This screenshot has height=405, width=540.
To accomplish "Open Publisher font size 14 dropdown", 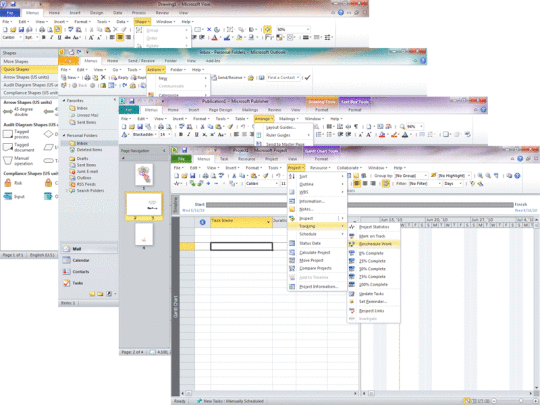I will 169,135.
